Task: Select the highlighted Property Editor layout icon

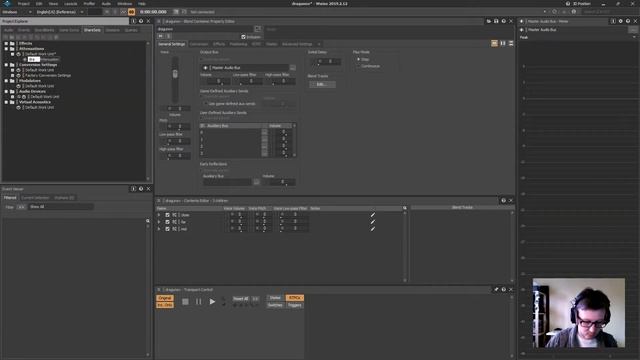Action: 494,43
